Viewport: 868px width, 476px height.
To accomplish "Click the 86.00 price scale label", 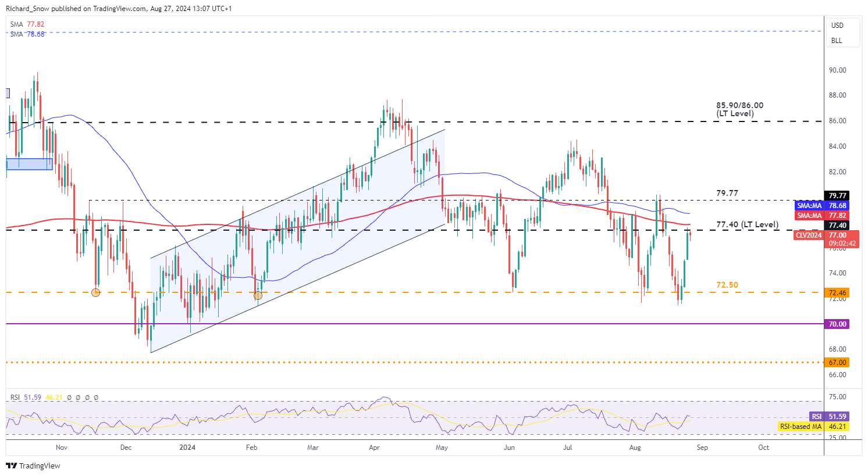I will (x=837, y=121).
